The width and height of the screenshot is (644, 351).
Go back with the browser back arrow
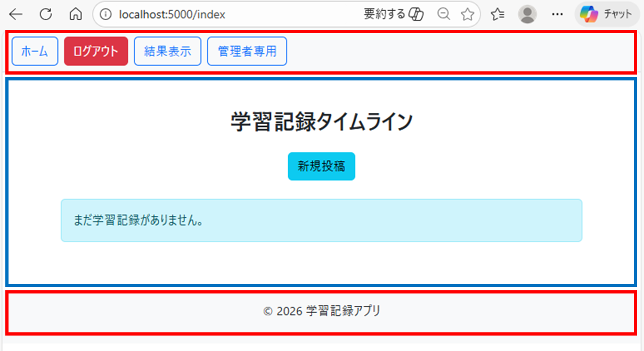coord(16,14)
